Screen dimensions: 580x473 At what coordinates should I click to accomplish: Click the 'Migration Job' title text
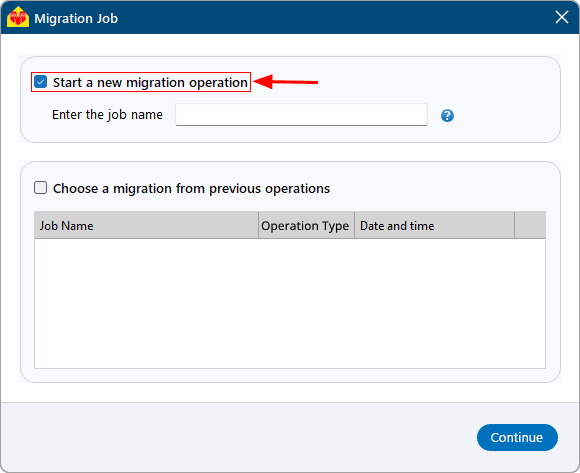click(x=76, y=18)
